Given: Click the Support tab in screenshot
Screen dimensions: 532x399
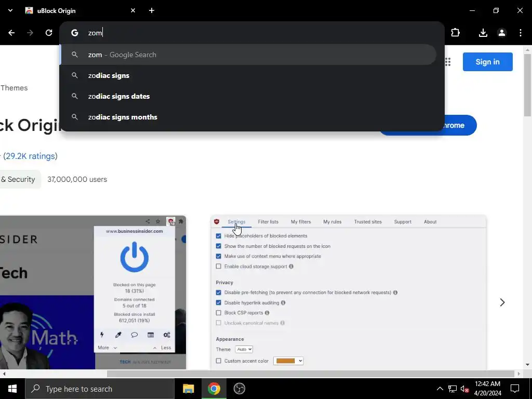Looking at the screenshot, I should click(403, 221).
